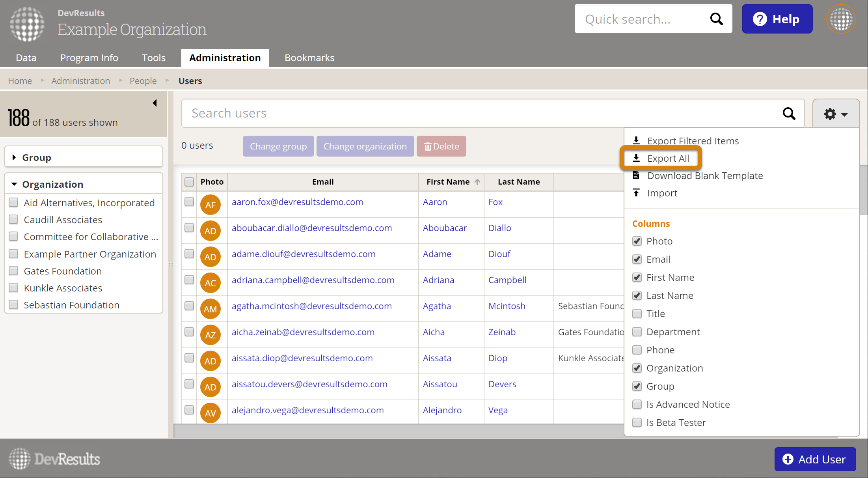Check the Gates Foundation organization filter
The width and height of the screenshot is (868, 478).
tap(14, 271)
